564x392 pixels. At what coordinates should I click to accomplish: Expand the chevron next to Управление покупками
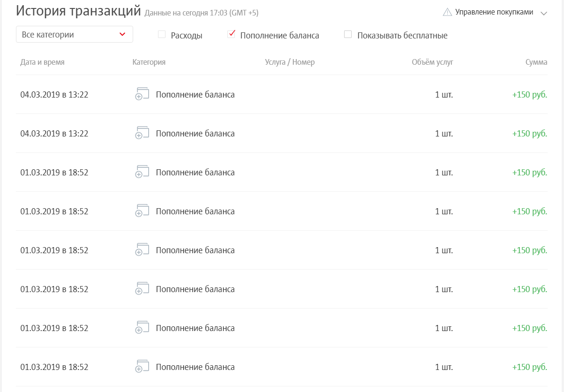pyautogui.click(x=544, y=14)
